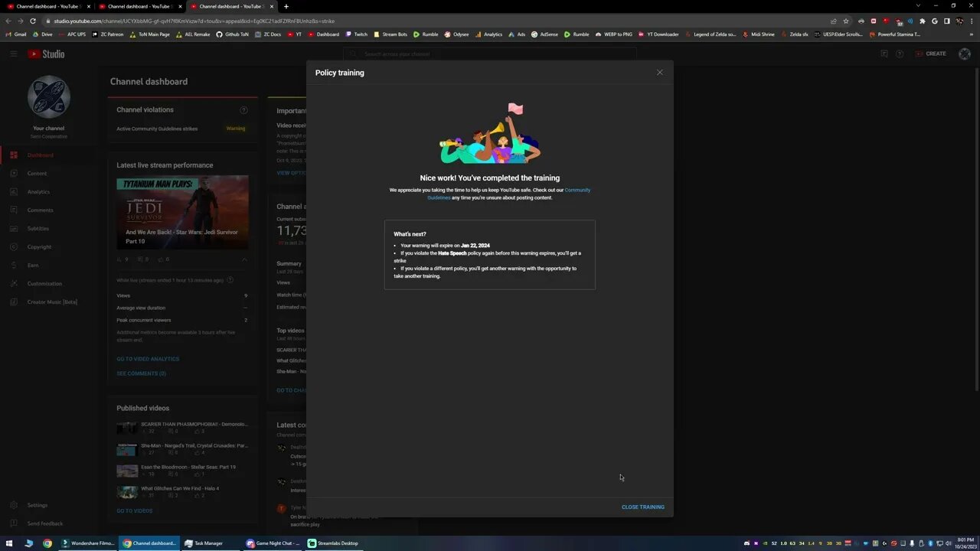Click the channel avatar in sidebar
Screen dimensions: 980x551
(x=49, y=97)
